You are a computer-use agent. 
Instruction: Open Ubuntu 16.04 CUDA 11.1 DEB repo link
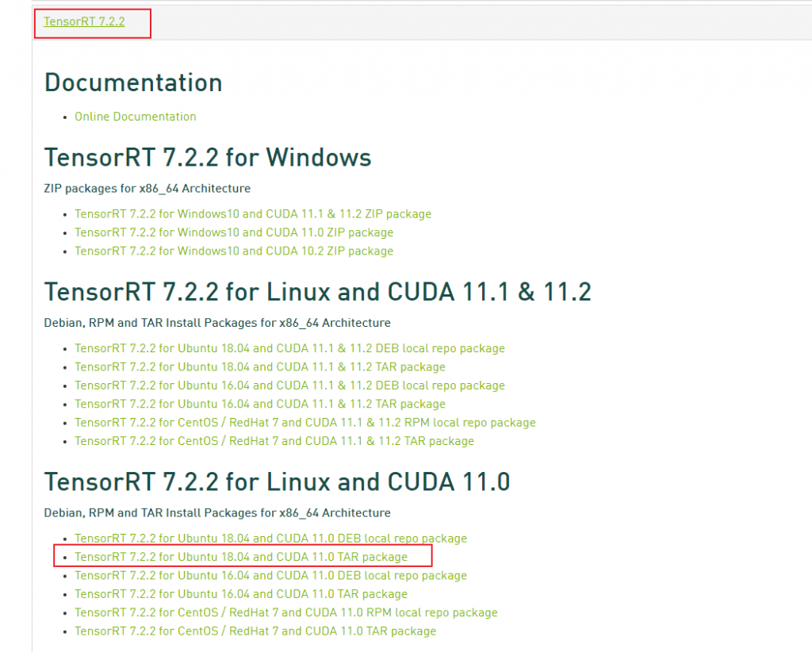click(289, 385)
